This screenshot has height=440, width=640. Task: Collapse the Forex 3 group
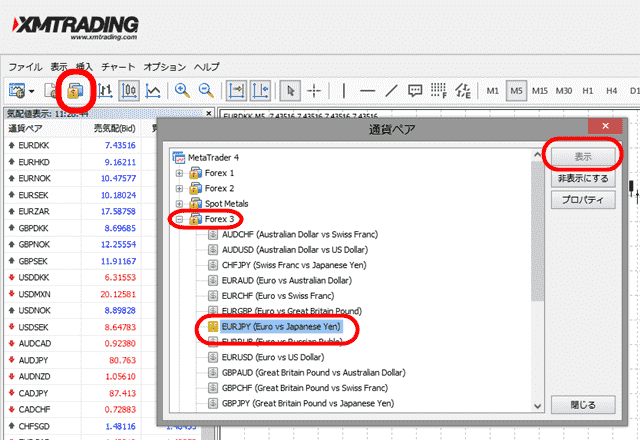[179, 219]
